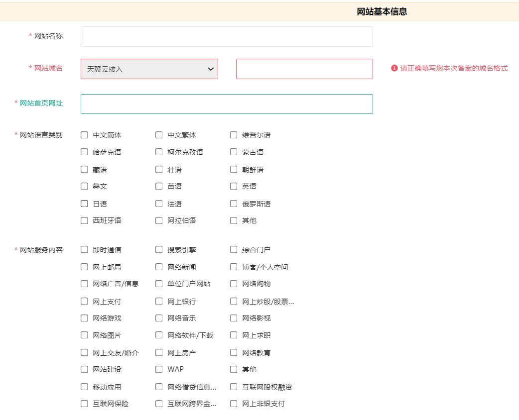
Task: Enable the 网络购物 checkbox
Action: [x=234, y=284]
